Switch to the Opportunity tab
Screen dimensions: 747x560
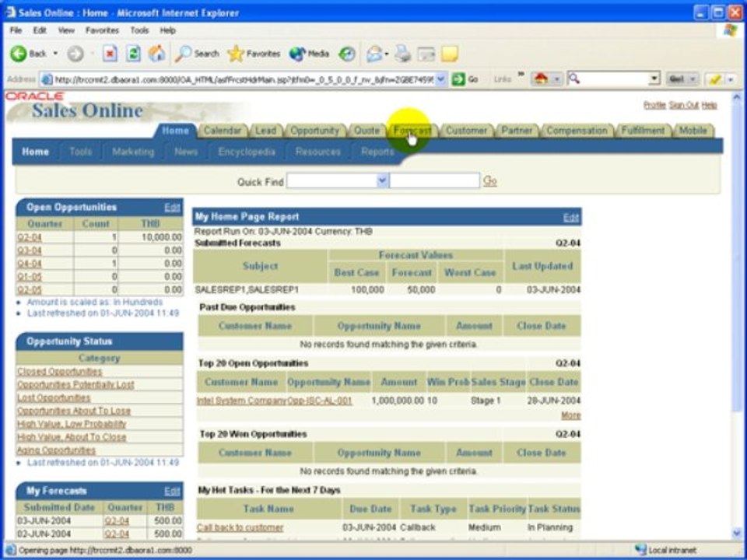point(314,131)
